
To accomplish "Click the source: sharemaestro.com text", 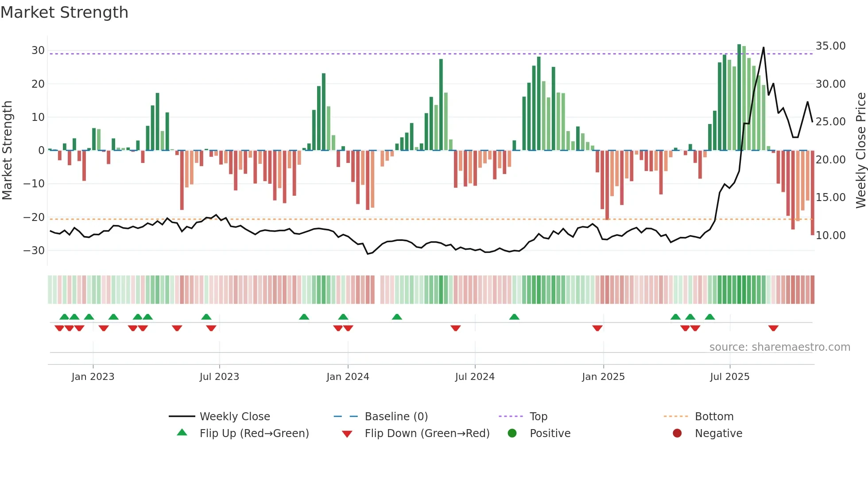I will point(779,347).
